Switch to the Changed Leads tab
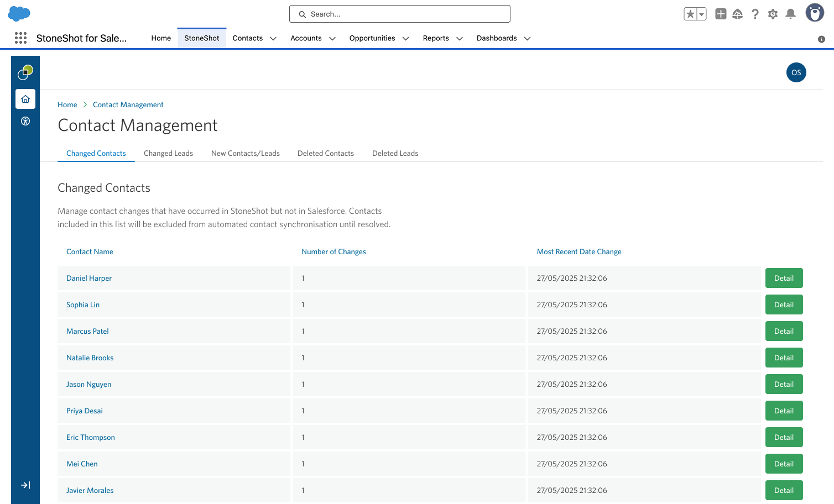Viewport: 834px width, 504px height. click(x=168, y=153)
